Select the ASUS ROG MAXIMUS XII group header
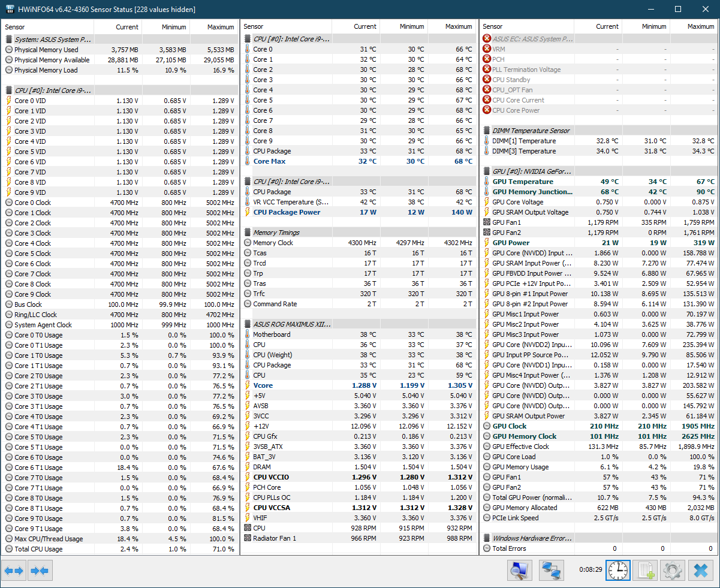Viewport: 720px width, 588px height. tap(359, 324)
